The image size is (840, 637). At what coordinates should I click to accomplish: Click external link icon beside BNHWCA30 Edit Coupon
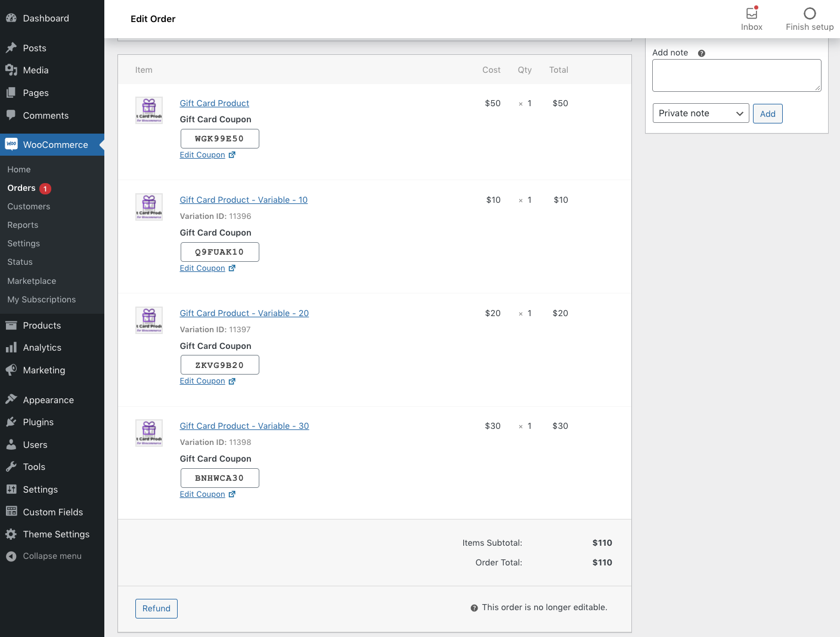pyautogui.click(x=232, y=494)
